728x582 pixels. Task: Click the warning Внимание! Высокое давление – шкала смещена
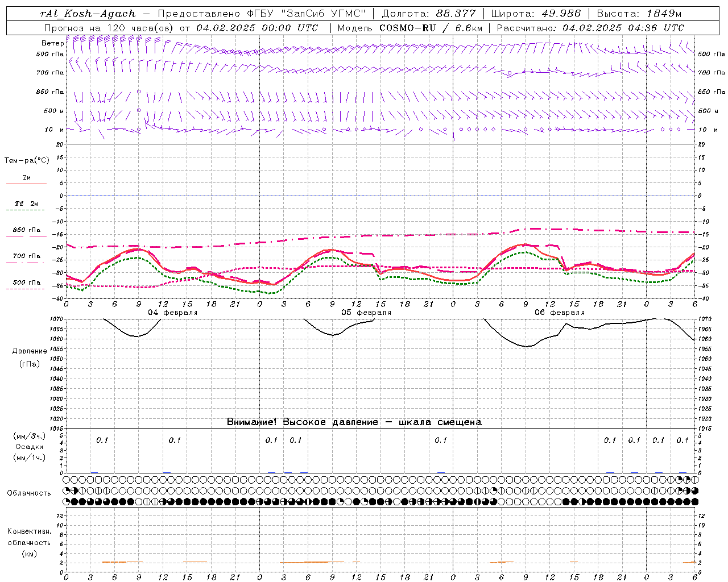point(354,422)
